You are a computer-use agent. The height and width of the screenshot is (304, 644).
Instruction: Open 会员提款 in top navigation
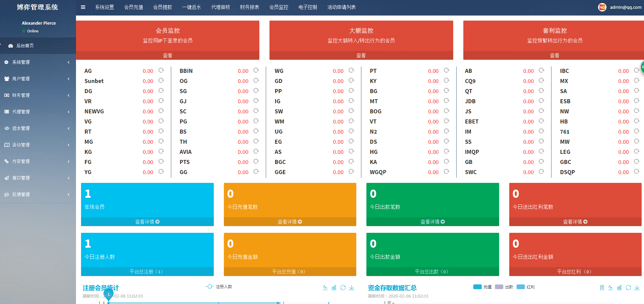pos(162,7)
